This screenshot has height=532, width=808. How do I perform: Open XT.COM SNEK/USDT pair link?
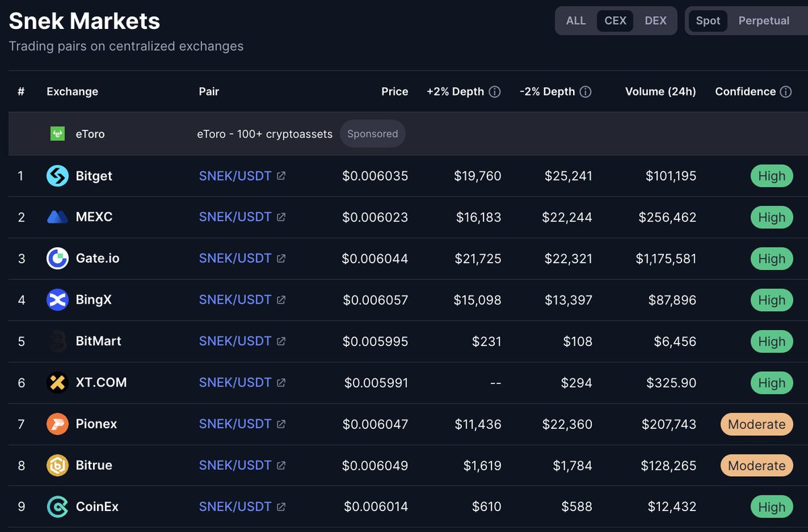[235, 383]
